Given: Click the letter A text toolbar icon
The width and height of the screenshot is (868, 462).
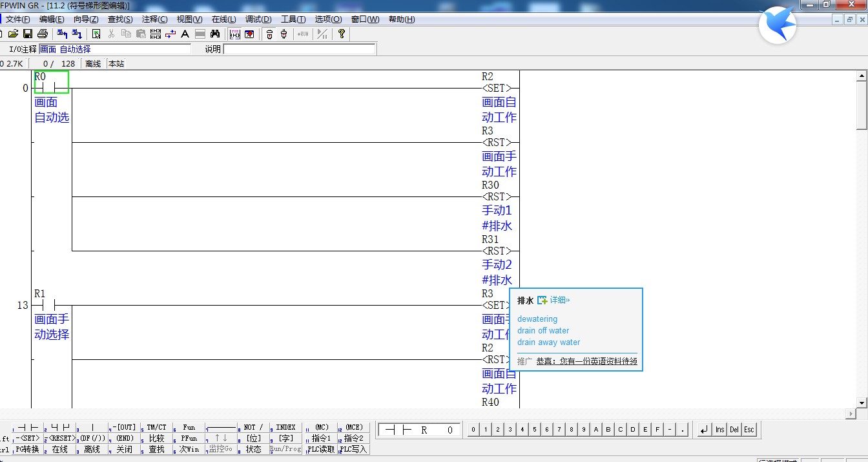Looking at the screenshot, I should (185, 34).
